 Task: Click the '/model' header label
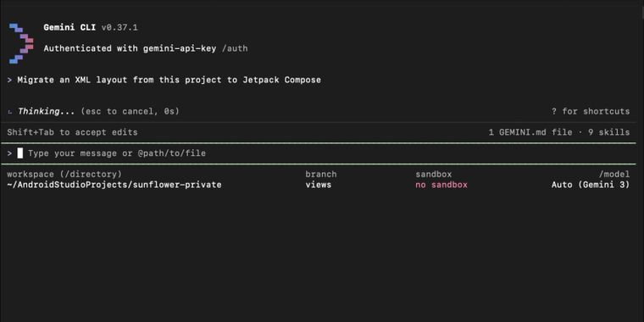[614, 175]
